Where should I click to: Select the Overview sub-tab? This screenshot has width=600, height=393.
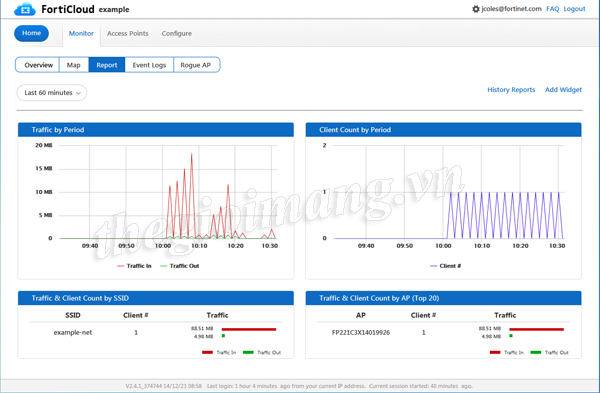(x=38, y=65)
